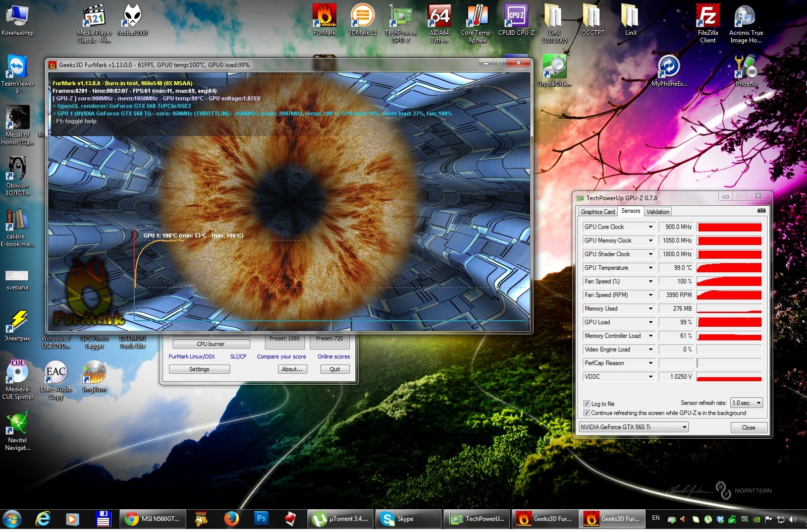
Task: Open Firefox from the taskbar
Action: coord(232,518)
